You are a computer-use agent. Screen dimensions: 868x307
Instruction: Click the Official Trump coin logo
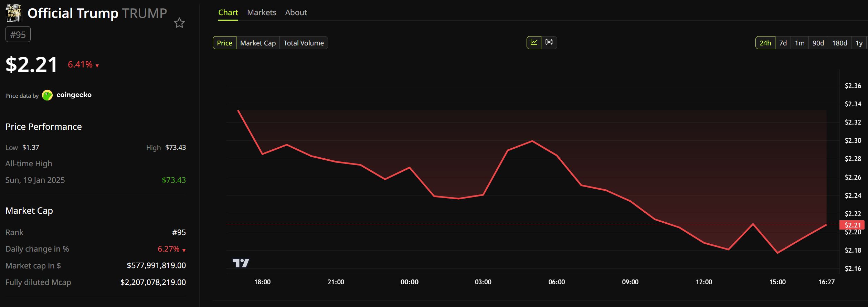point(14,13)
